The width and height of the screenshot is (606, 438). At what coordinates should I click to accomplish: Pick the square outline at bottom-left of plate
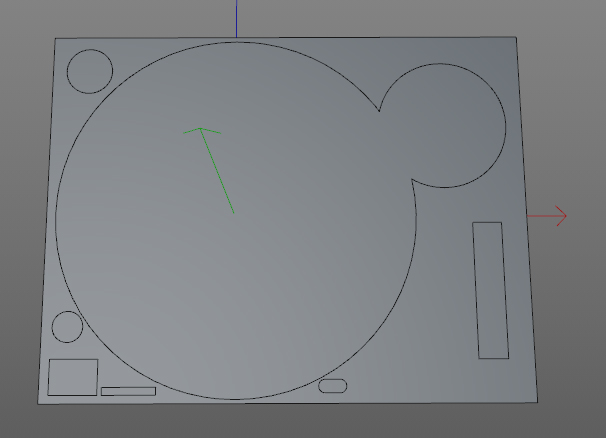click(73, 377)
